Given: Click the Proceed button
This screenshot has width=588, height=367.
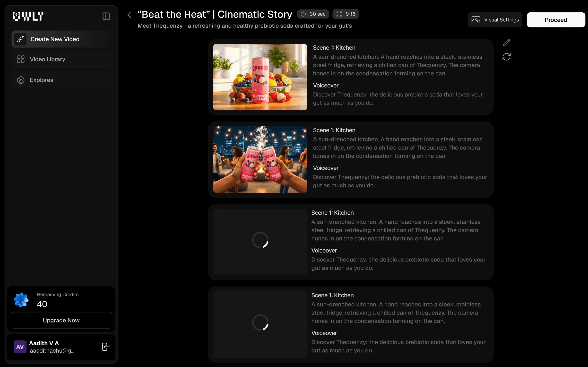Looking at the screenshot, I should coord(556,20).
